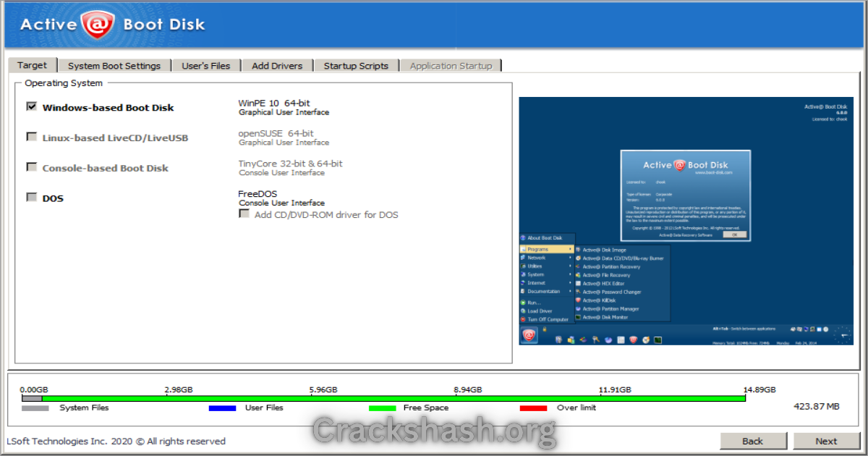Click the TinyCore 32-bit & 64-bit text
Viewport: 868px width, 456px height.
[x=291, y=164]
